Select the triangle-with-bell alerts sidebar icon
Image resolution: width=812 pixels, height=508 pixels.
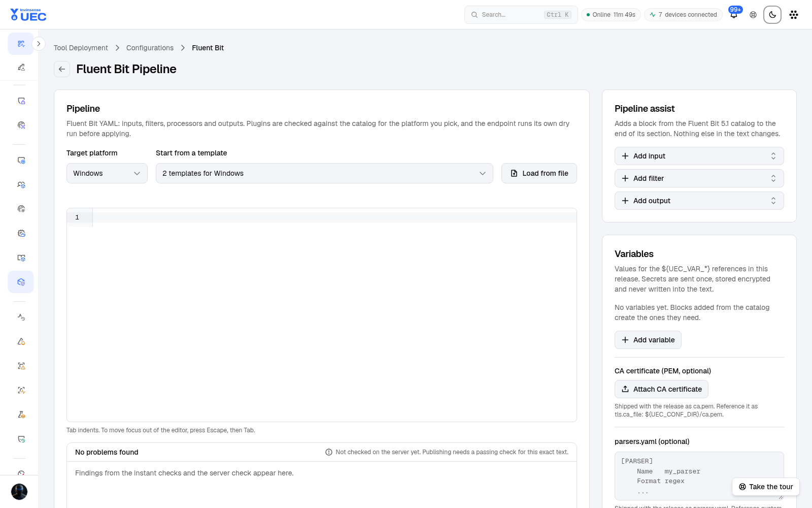[x=21, y=341]
